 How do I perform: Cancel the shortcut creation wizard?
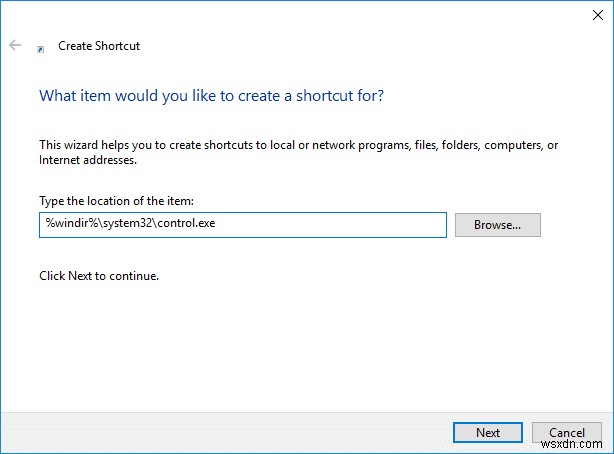[566, 432]
